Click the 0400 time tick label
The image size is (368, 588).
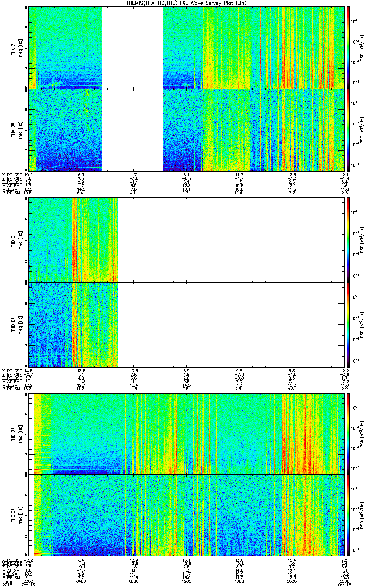(x=81, y=581)
